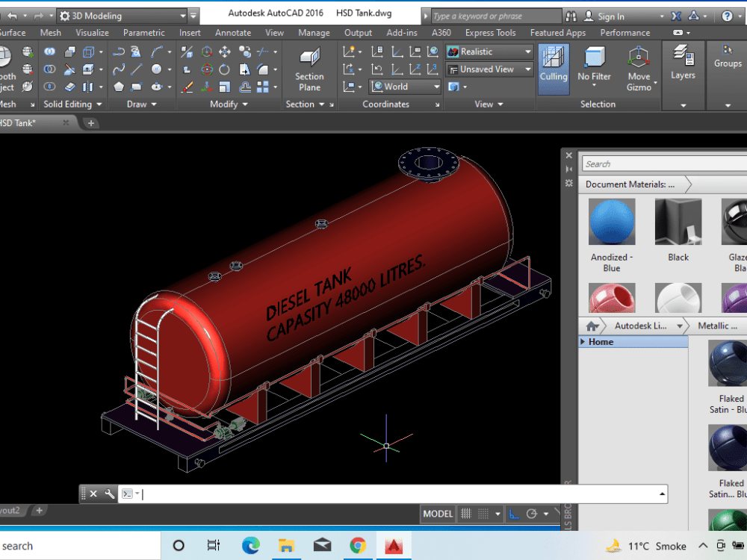Add a new drawing tab

[x=90, y=123]
